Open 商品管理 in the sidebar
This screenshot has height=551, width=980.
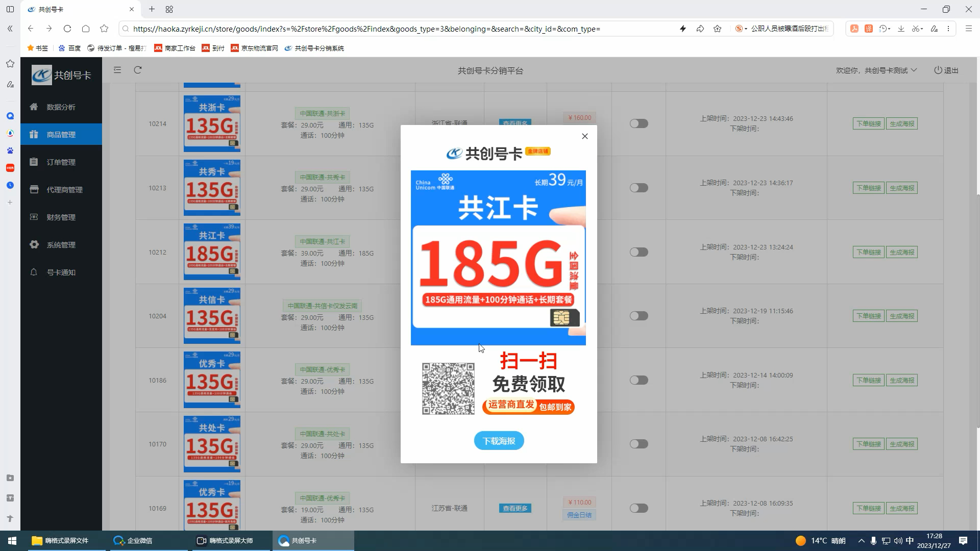click(61, 134)
